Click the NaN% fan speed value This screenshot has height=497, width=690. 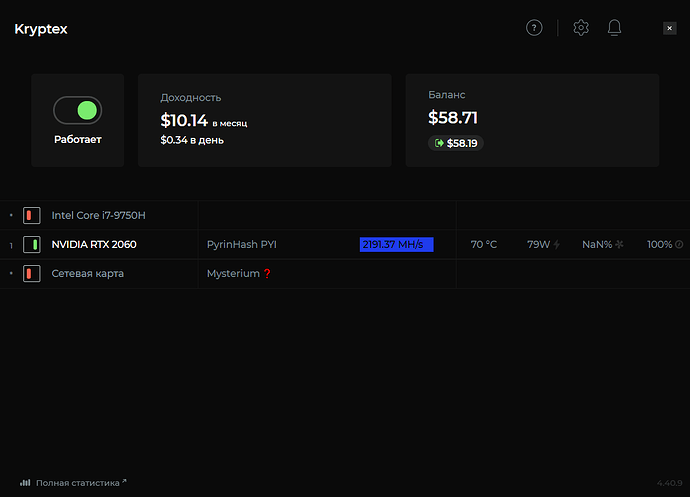point(597,244)
